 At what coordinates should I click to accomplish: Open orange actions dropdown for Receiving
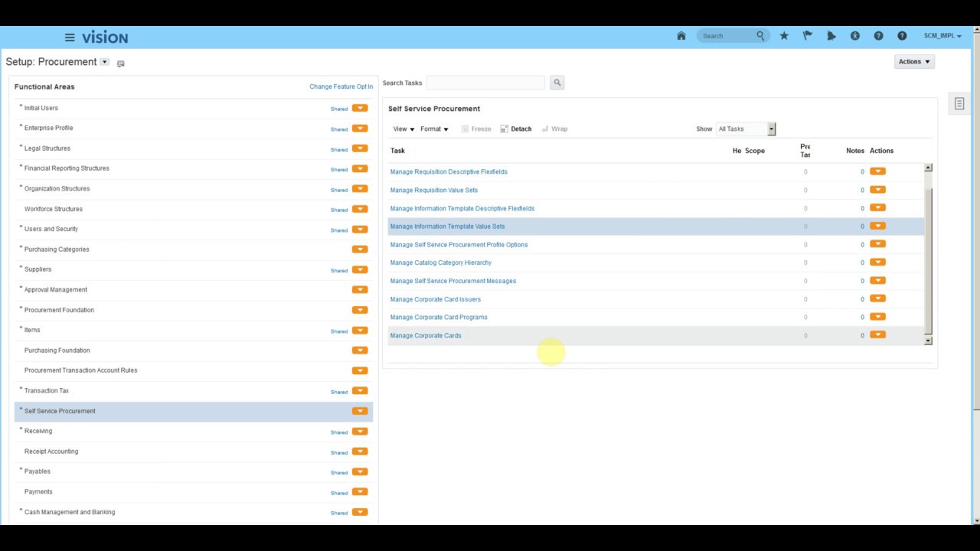point(360,432)
